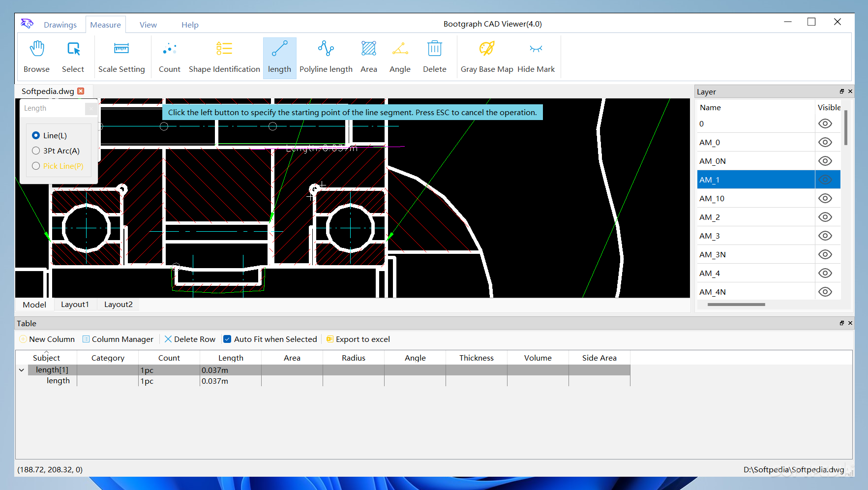The image size is (868, 490).
Task: Toggle AM_4 layer visibility
Action: (825, 273)
